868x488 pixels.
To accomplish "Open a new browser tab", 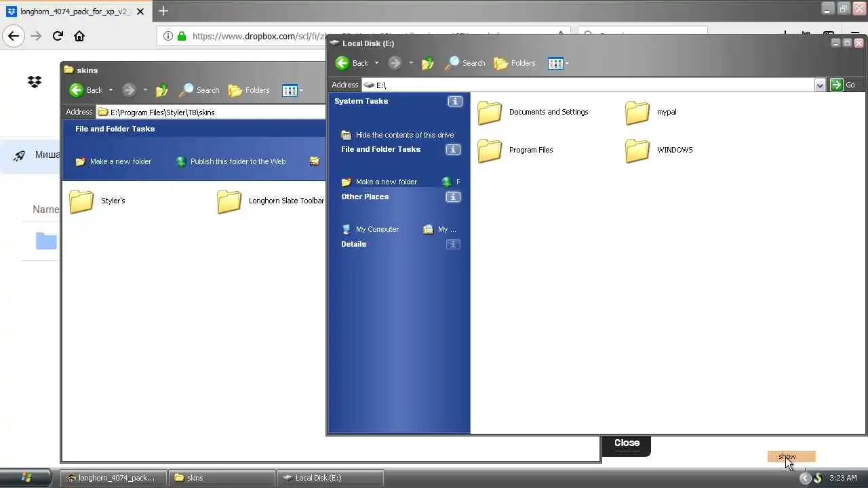I will point(163,12).
